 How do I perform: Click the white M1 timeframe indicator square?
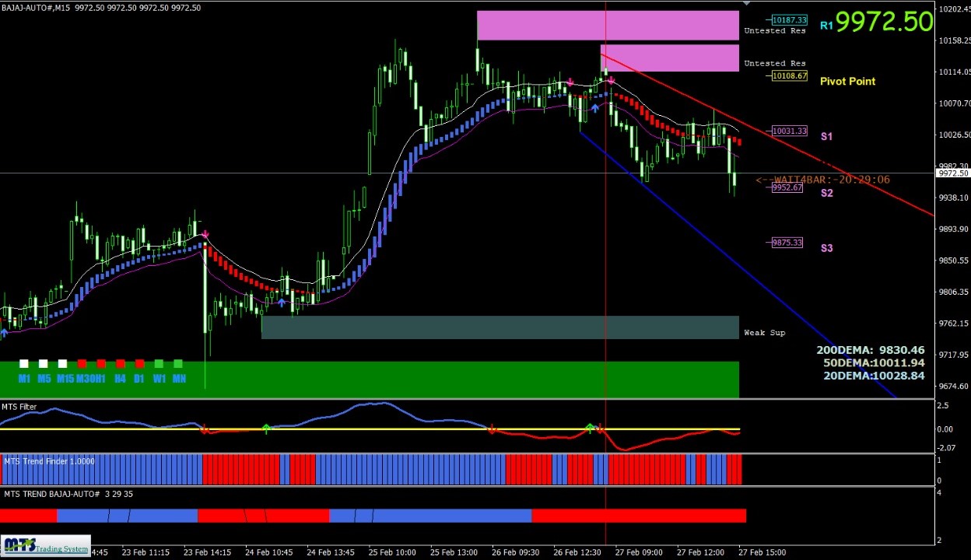tap(24, 364)
